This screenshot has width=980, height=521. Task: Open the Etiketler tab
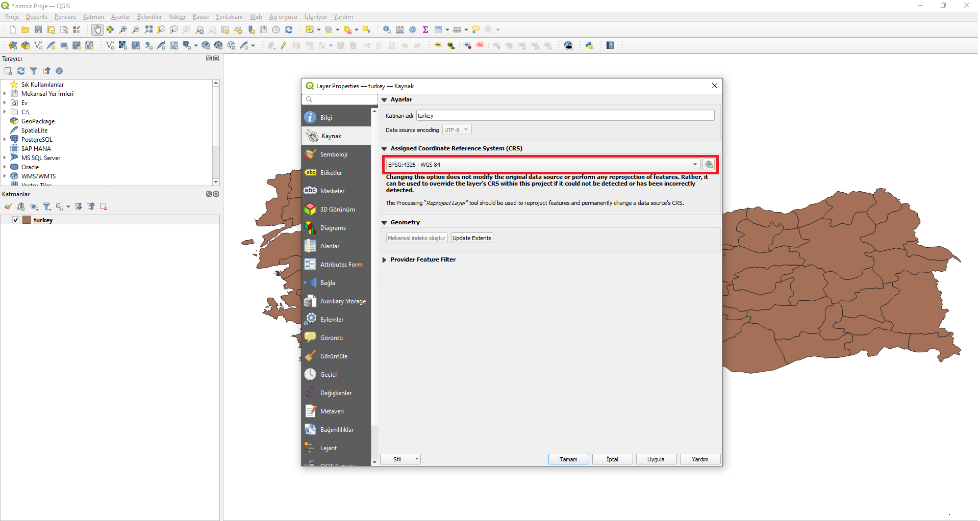[x=336, y=173]
